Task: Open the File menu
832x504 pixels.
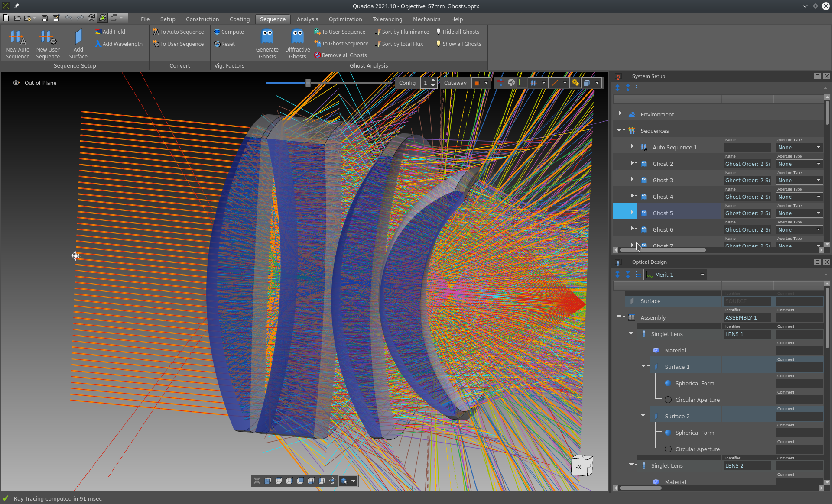Action: 145,19
